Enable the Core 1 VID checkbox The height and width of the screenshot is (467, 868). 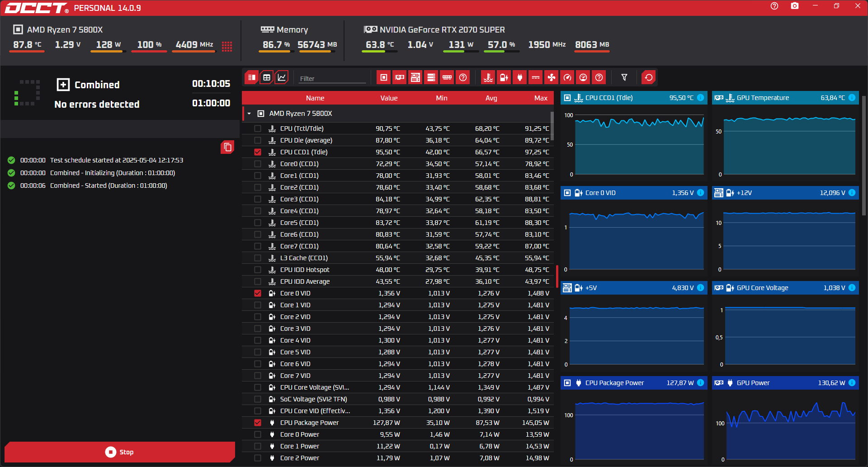[258, 305]
